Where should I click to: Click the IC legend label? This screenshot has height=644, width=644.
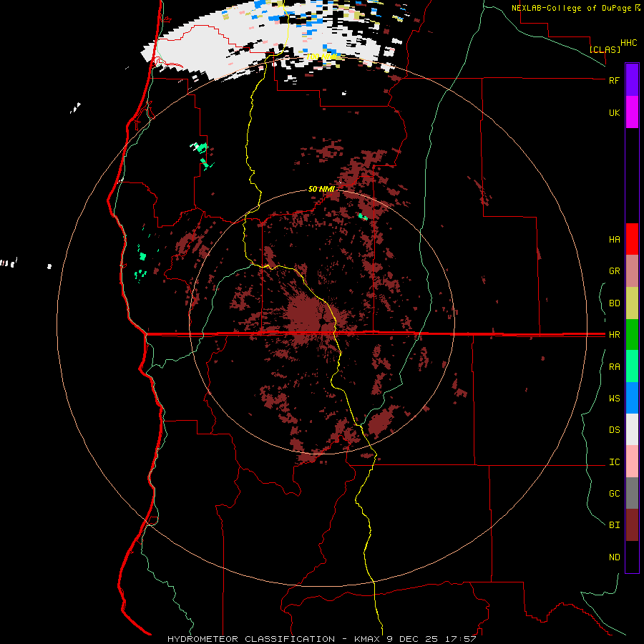point(614,462)
